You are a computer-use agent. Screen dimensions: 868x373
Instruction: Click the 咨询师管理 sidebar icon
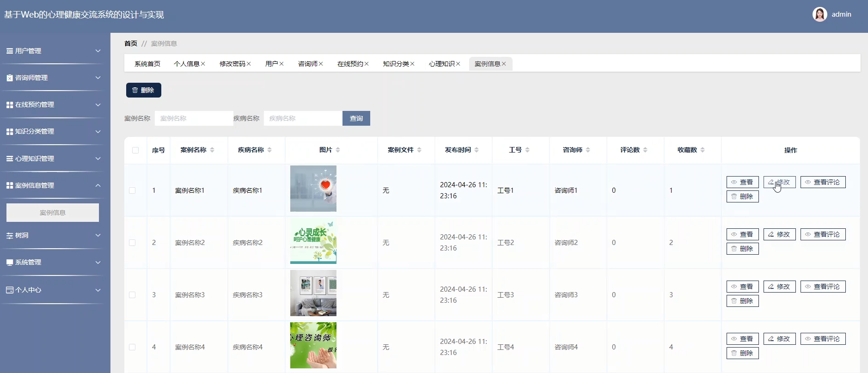[x=9, y=78]
